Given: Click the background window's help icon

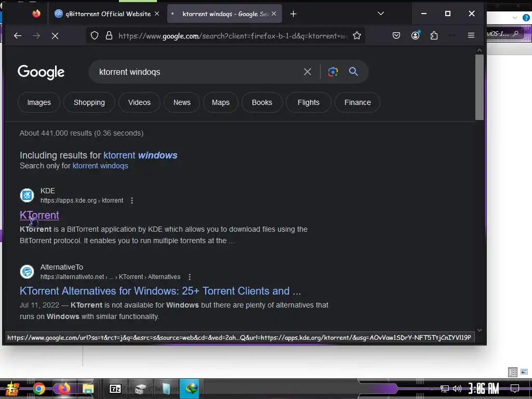Looking at the screenshot, I should pos(526,17).
